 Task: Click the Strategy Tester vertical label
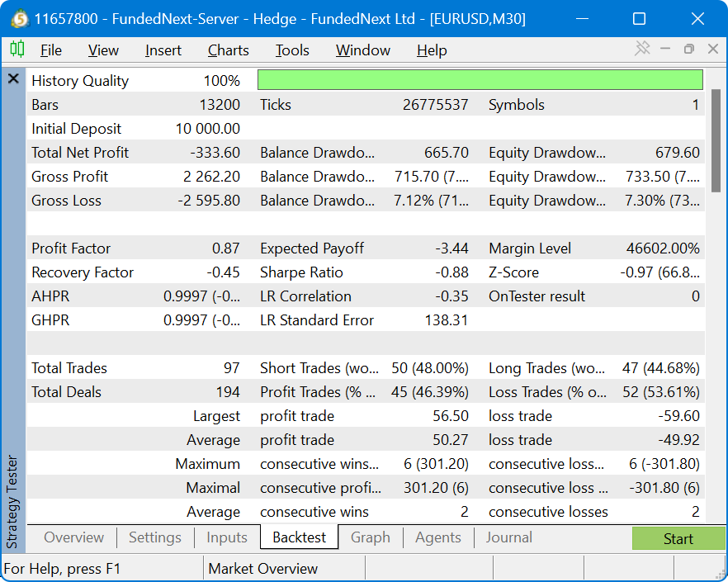coord(12,501)
